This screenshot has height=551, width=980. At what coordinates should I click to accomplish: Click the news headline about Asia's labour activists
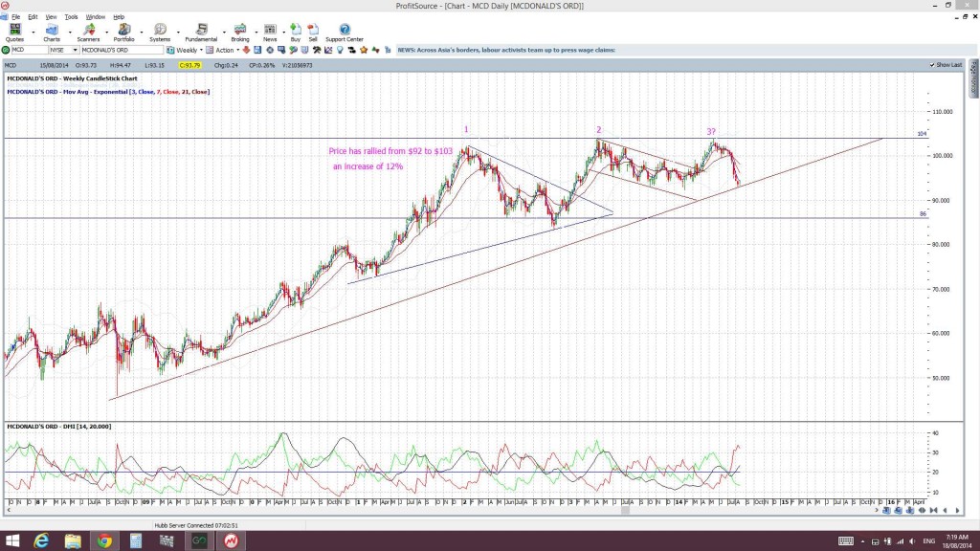[x=506, y=50]
